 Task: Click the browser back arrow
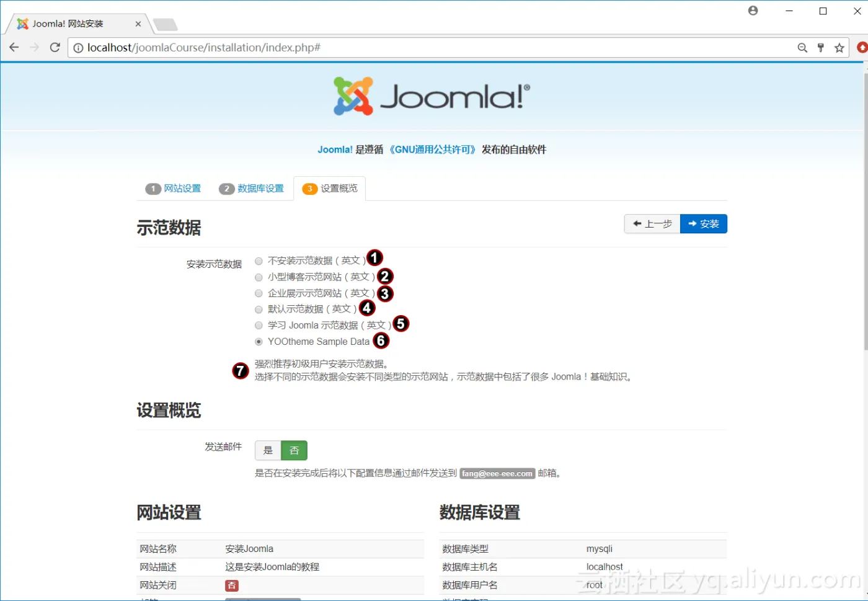pyautogui.click(x=14, y=48)
